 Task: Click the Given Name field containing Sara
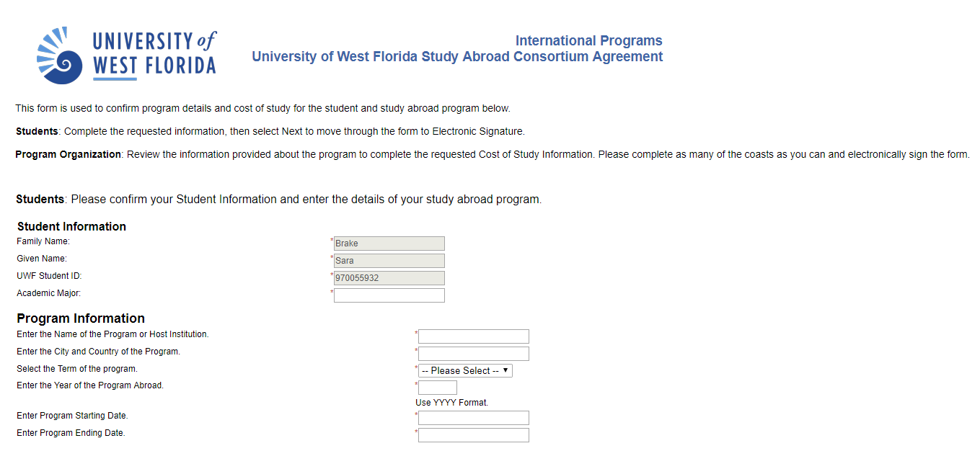coord(389,261)
